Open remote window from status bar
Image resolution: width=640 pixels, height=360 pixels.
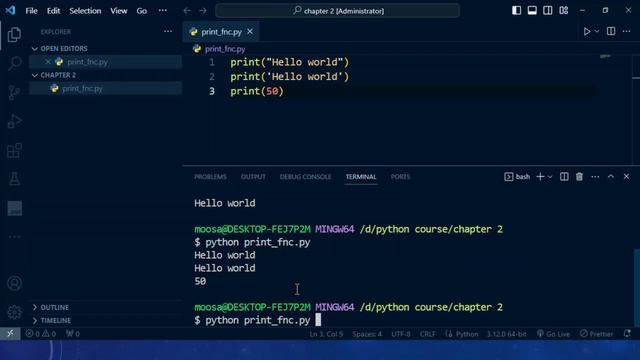coord(10,334)
